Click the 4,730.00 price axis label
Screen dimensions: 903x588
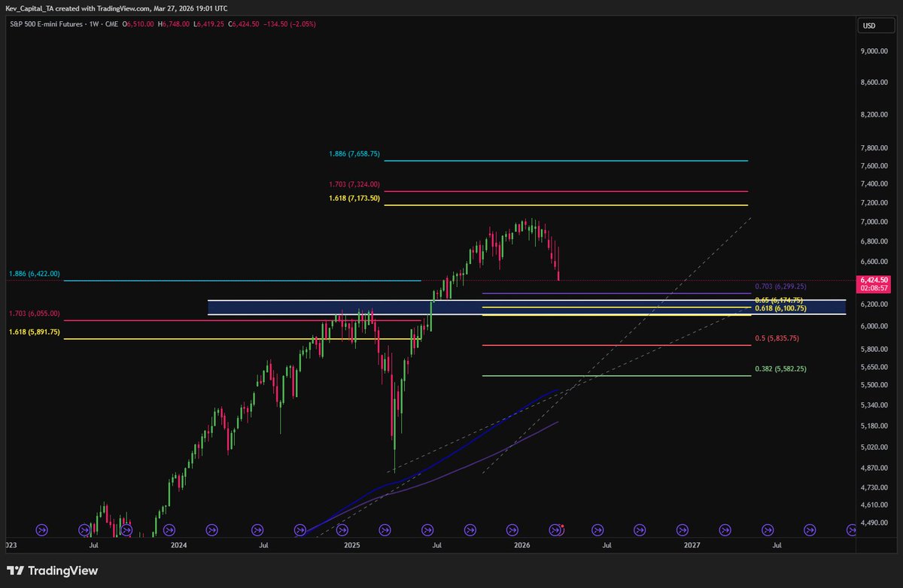pos(873,487)
